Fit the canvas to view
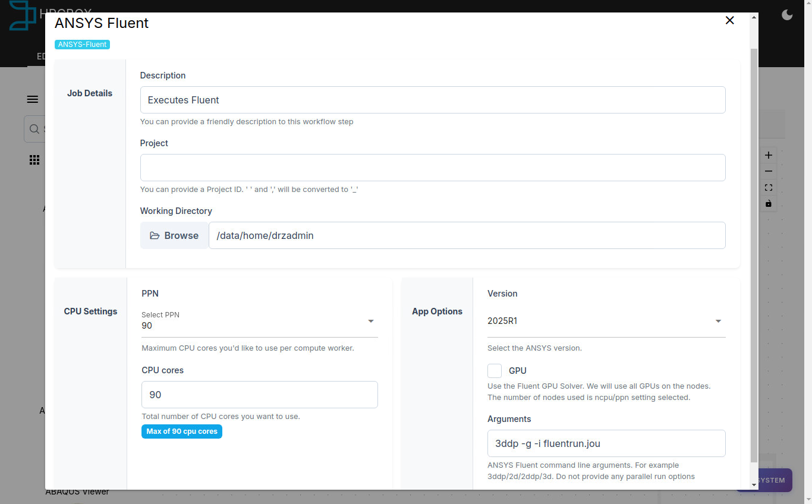Viewport: 812px width, 504px height. coord(769,187)
